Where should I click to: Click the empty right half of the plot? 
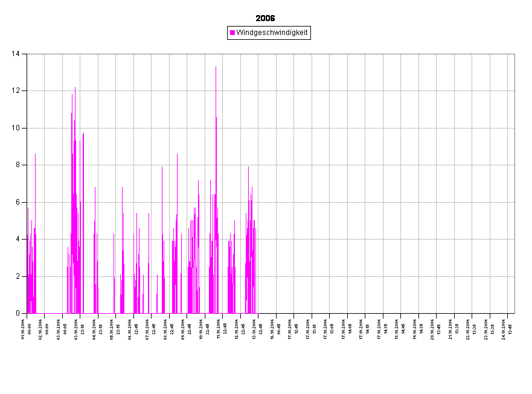point(386,181)
